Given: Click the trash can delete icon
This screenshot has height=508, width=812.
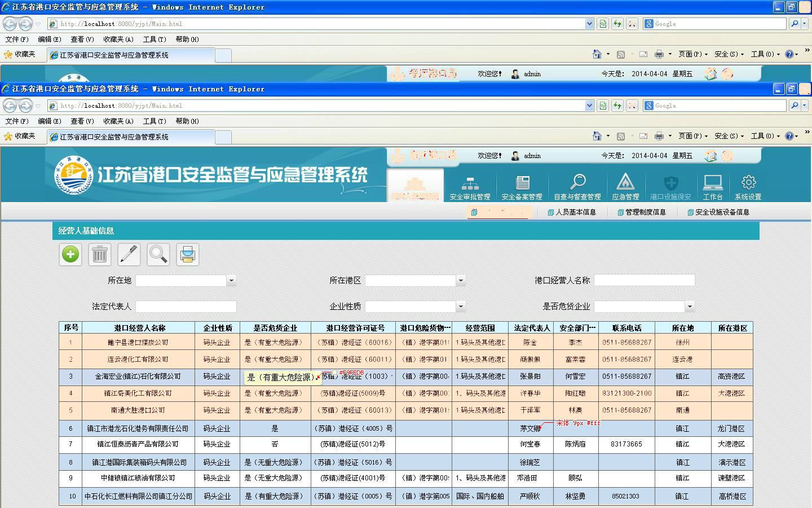Looking at the screenshot, I should coord(100,255).
